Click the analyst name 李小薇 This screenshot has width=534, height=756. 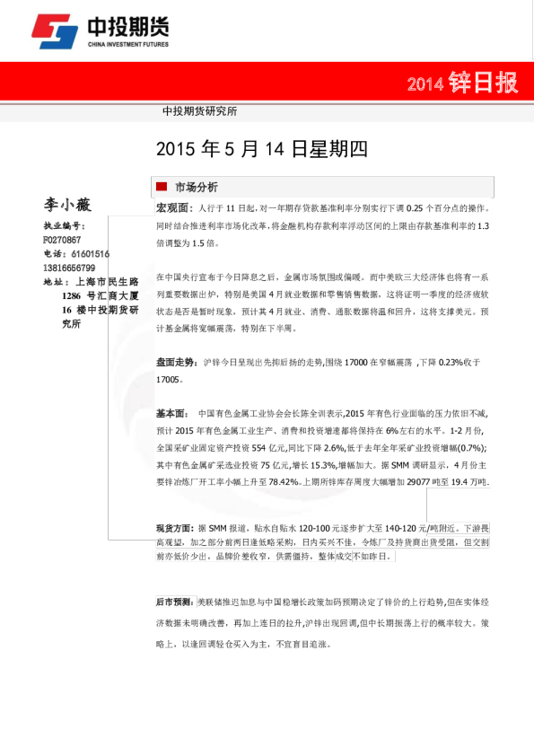pos(67,205)
